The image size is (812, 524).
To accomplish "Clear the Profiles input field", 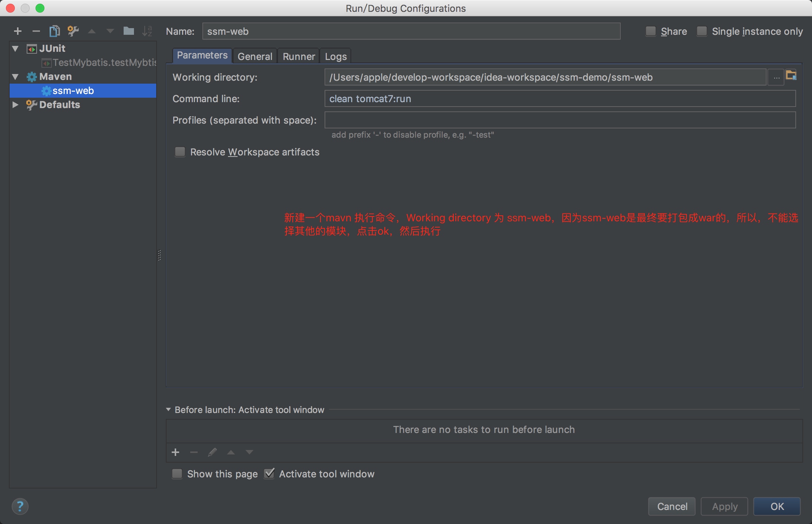I will click(x=559, y=120).
